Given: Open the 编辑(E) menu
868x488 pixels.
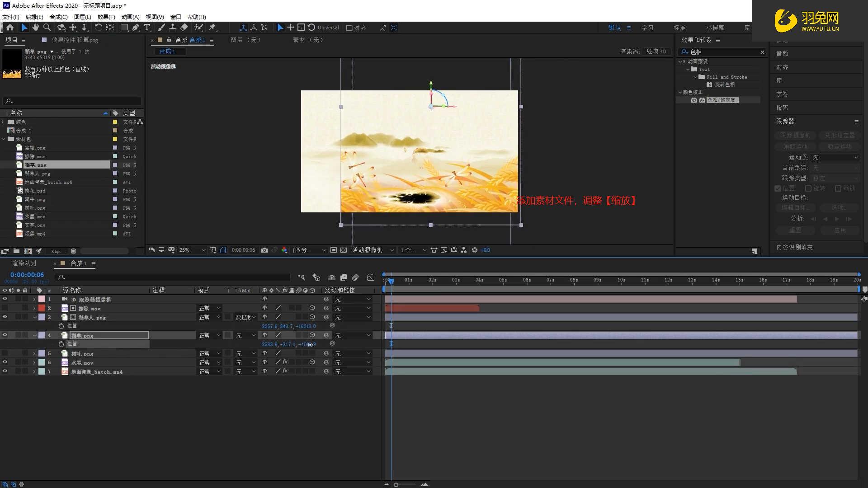Looking at the screenshot, I should click(34, 17).
